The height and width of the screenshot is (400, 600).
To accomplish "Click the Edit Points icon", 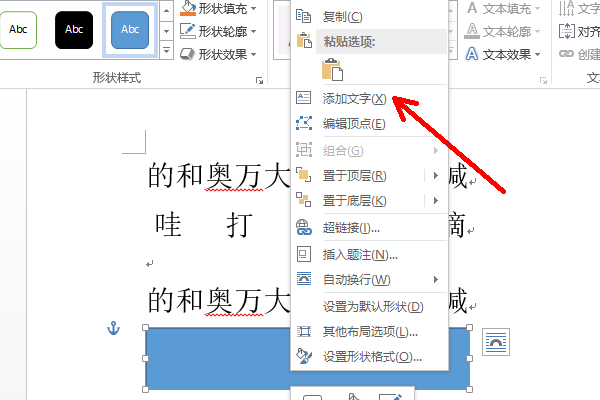I will [x=304, y=123].
